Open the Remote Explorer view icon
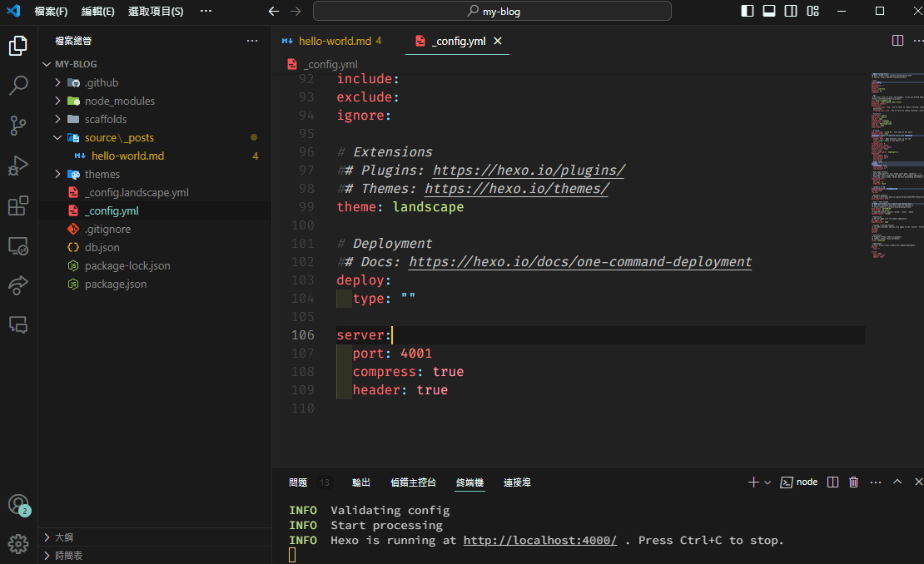Screen dimensions: 924x564 coord(18,245)
